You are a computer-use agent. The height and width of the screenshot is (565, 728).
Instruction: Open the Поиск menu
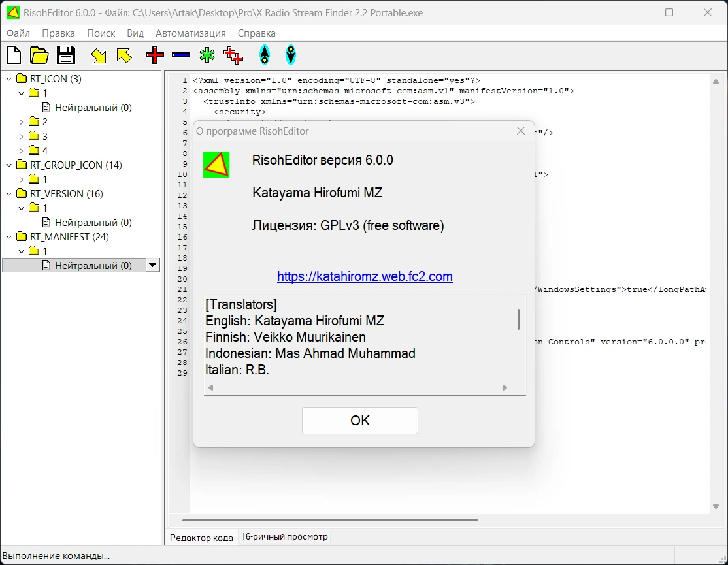101,33
